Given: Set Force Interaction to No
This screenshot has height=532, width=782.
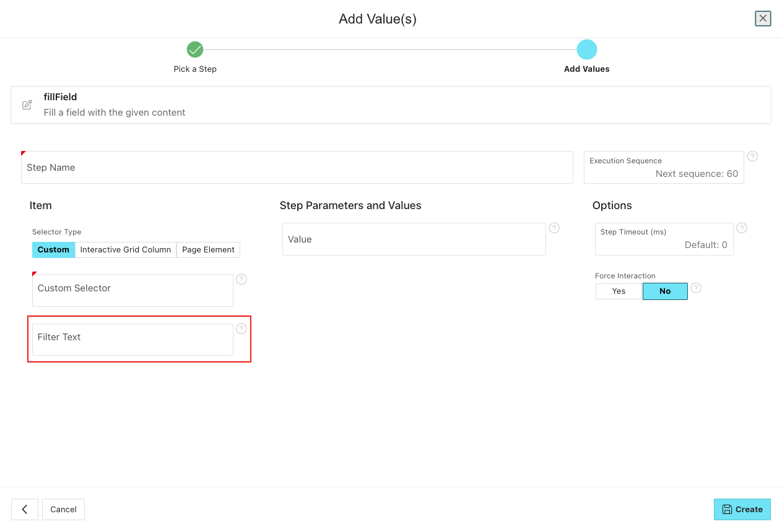Looking at the screenshot, I should tap(665, 291).
